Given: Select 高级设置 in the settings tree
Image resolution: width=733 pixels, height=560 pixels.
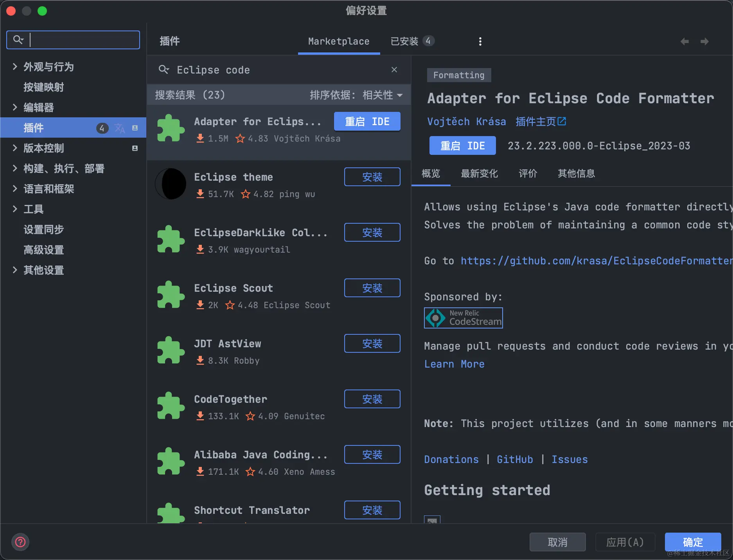Looking at the screenshot, I should (44, 250).
